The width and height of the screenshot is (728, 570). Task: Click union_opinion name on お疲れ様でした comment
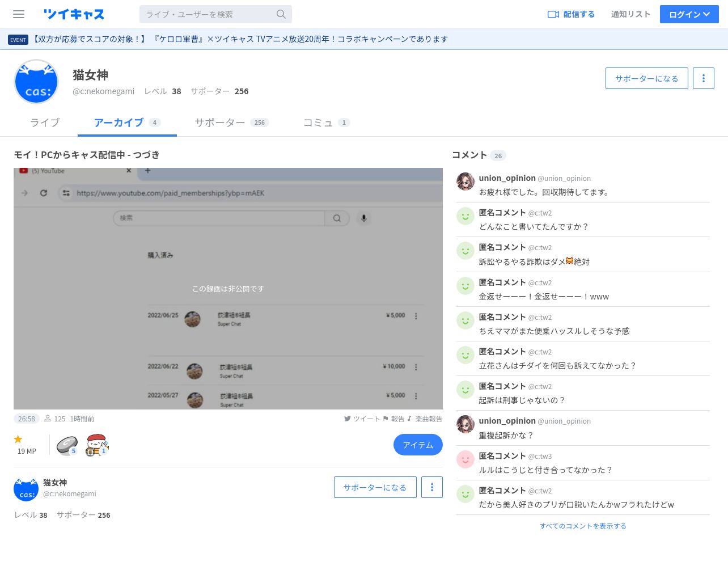(507, 178)
